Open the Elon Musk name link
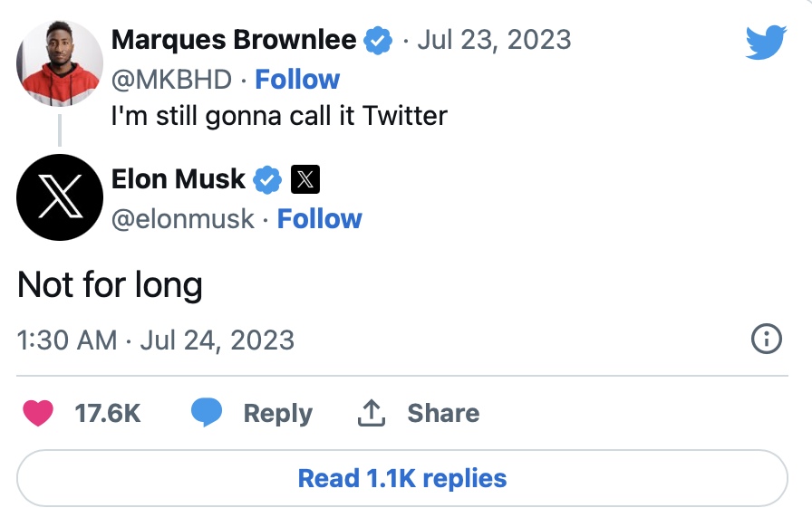812x527 pixels. [x=178, y=179]
